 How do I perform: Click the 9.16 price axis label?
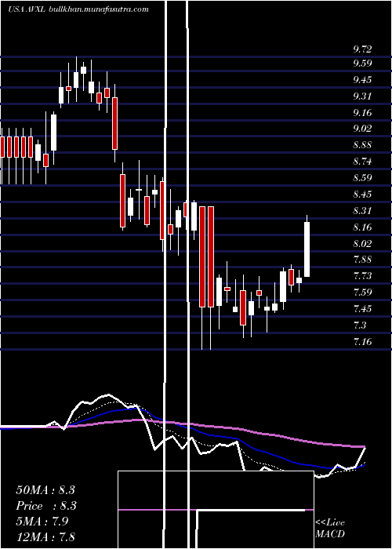click(362, 113)
